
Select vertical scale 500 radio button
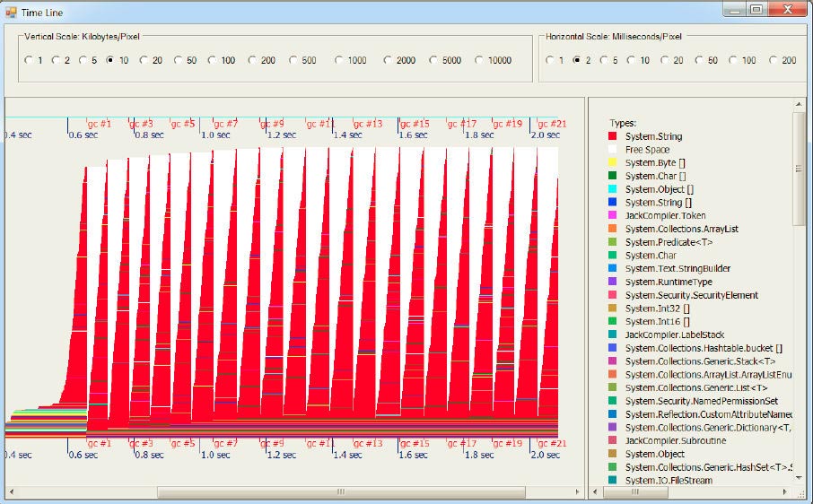click(302, 60)
